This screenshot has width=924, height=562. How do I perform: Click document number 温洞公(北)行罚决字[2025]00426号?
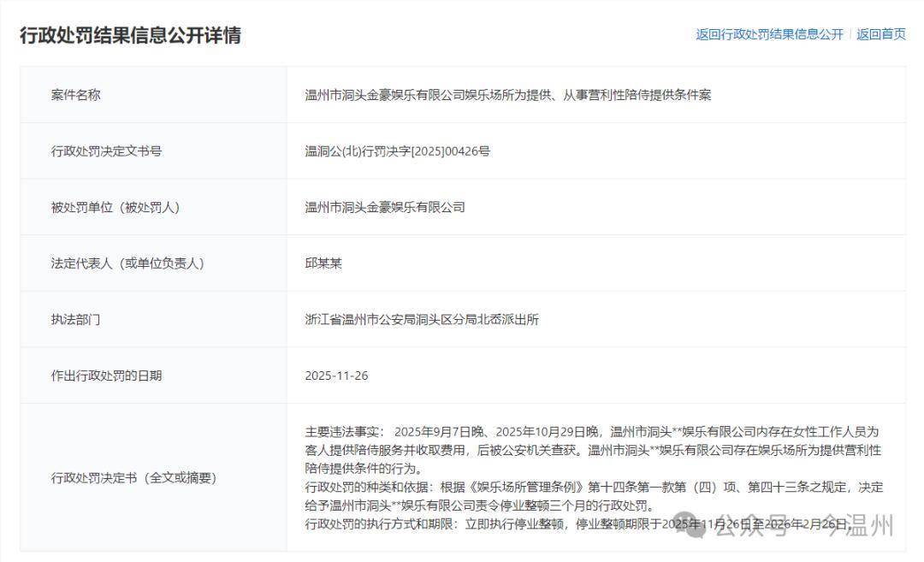point(397,151)
